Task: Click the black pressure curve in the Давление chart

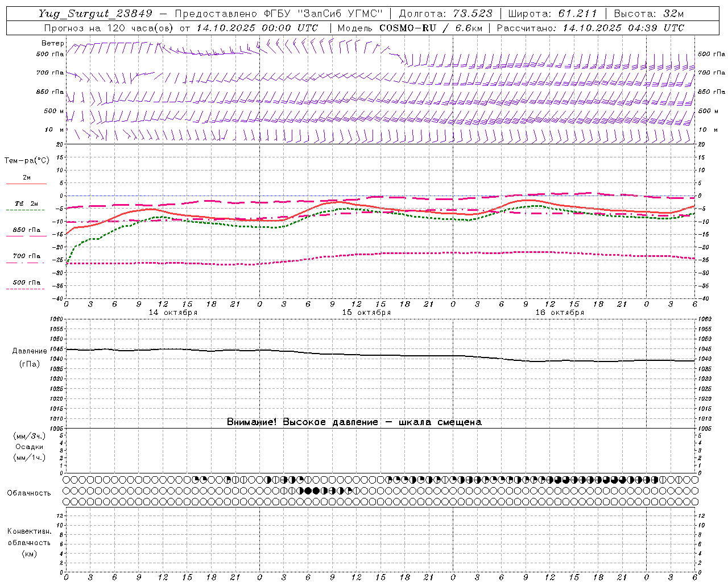Action: [x=380, y=356]
